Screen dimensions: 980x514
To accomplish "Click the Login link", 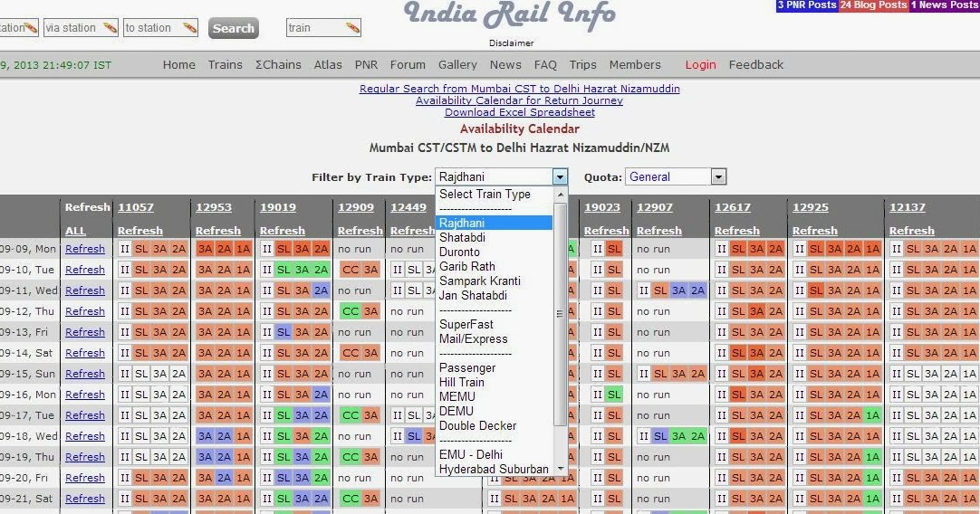I will pos(701,64).
